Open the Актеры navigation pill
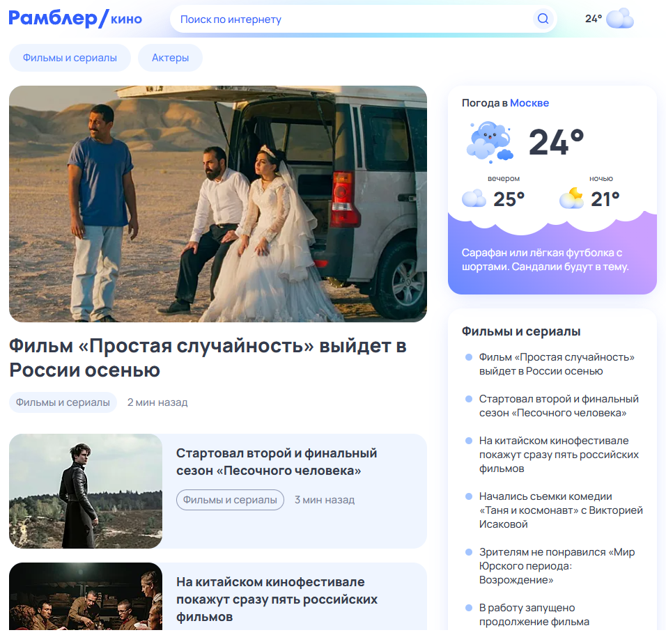The width and height of the screenshot is (666, 644). [x=170, y=58]
